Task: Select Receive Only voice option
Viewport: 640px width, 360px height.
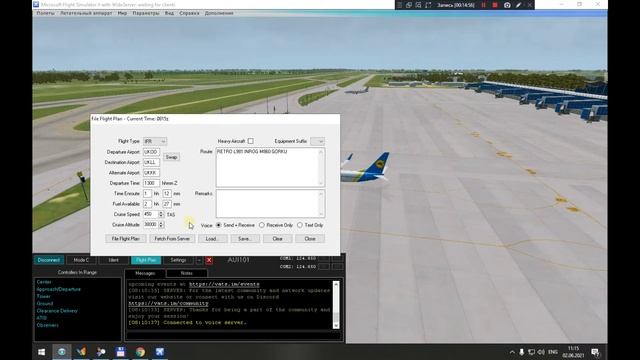Action: click(262, 225)
